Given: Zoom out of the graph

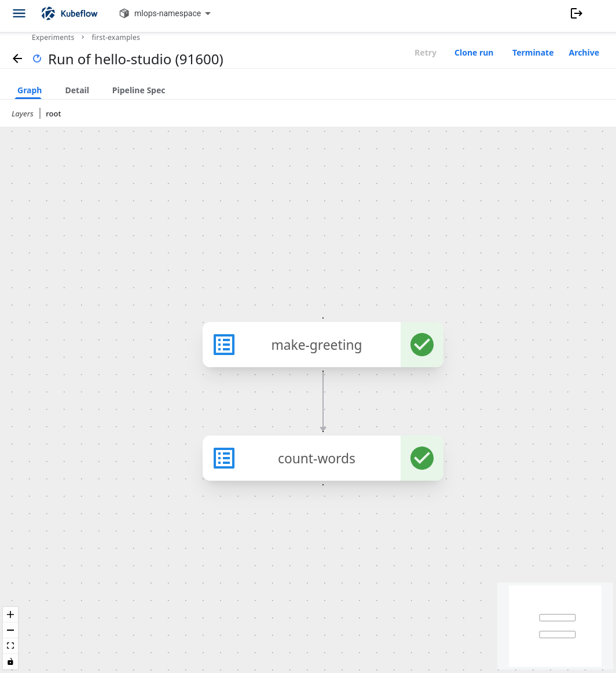Looking at the screenshot, I should (x=10, y=630).
